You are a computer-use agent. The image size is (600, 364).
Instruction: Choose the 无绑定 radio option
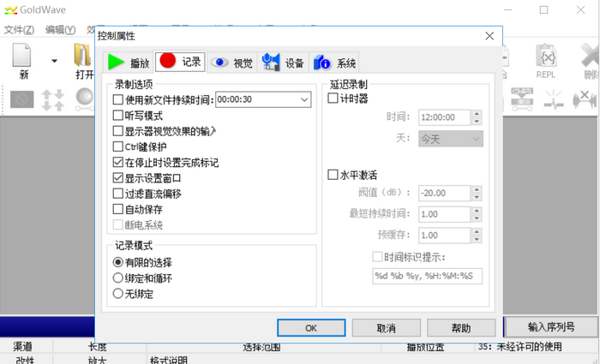coord(118,294)
